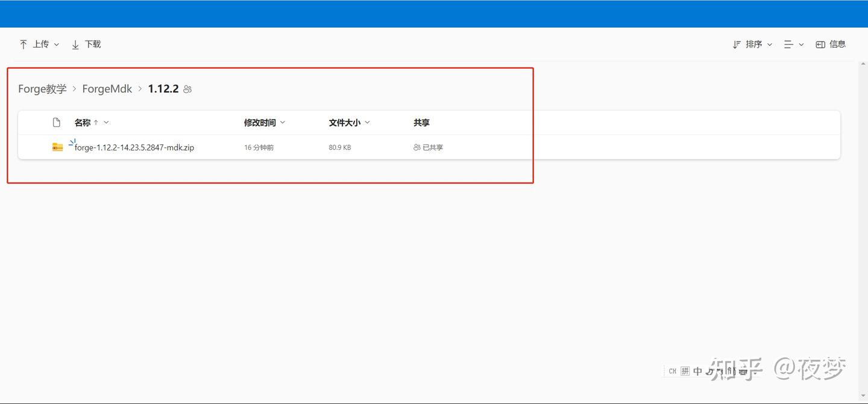Select the forge-1.12.2 file row checkbox area
Screen dimensions: 868x404
36,147
